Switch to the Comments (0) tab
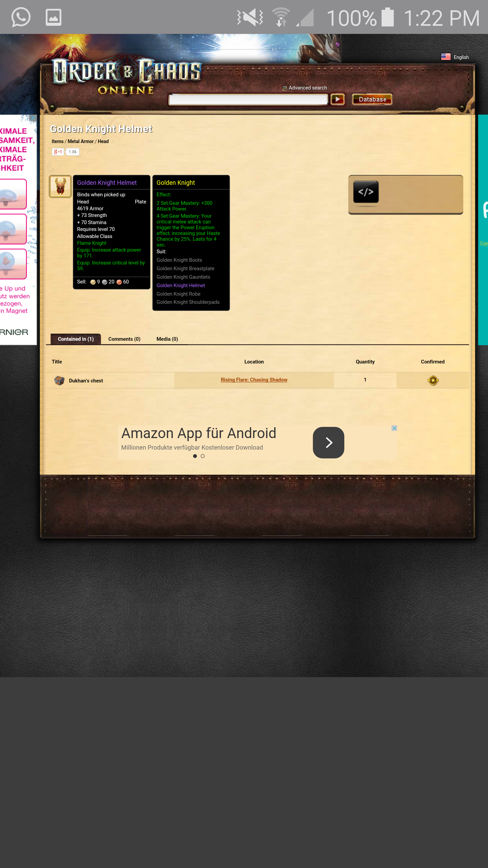Screen dimensions: 488x868 coord(124,339)
